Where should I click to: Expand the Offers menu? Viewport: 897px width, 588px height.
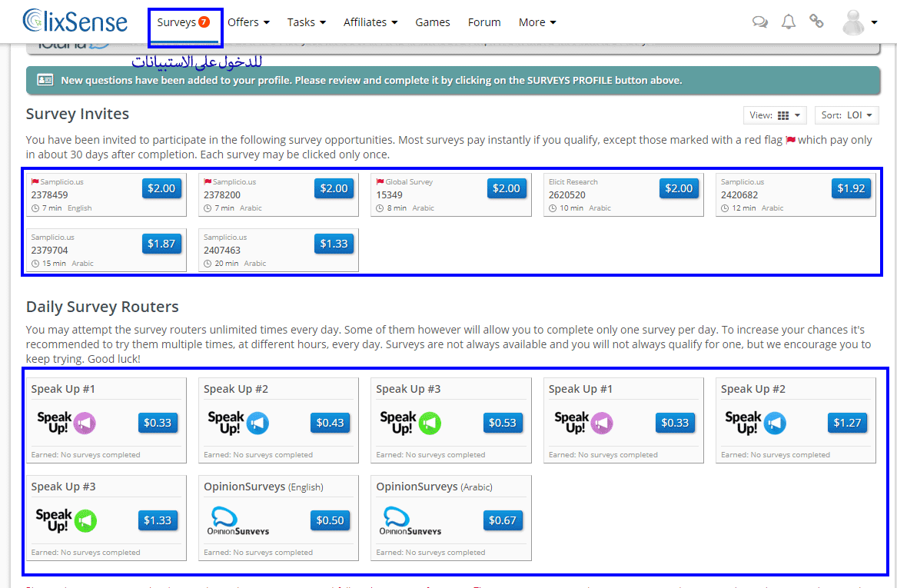[248, 22]
